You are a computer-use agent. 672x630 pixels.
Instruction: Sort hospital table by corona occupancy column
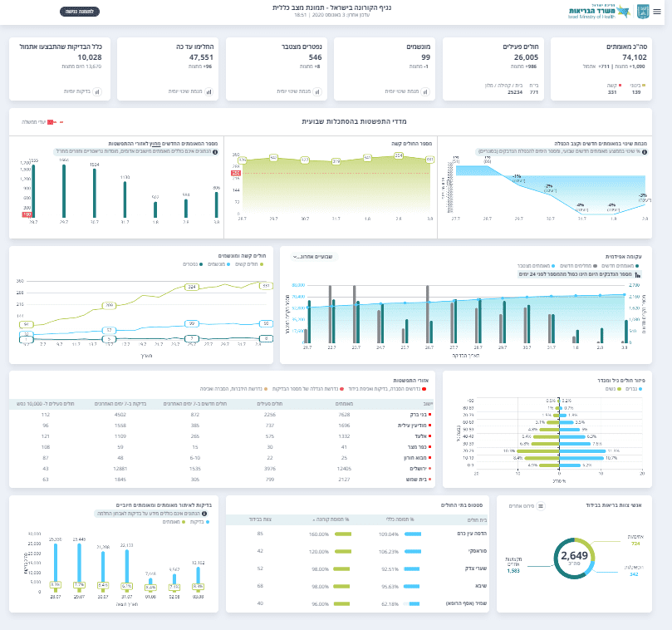click(331, 519)
